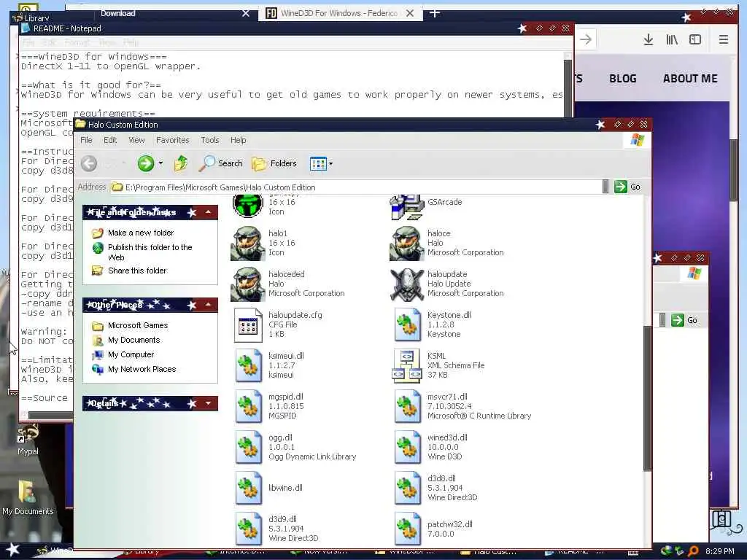Select the mgspid.dll file icon
Image resolution: width=747 pixels, height=560 pixels.
[248, 407]
